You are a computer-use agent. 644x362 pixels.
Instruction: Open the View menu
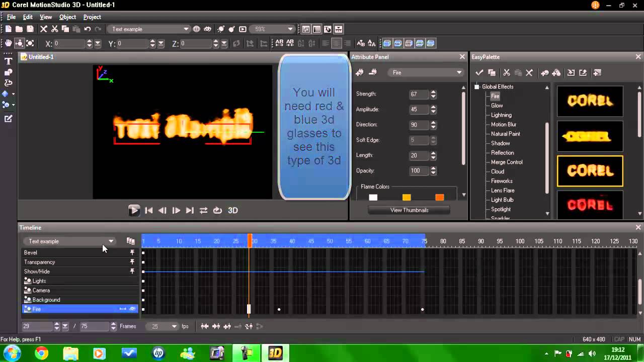46,17
